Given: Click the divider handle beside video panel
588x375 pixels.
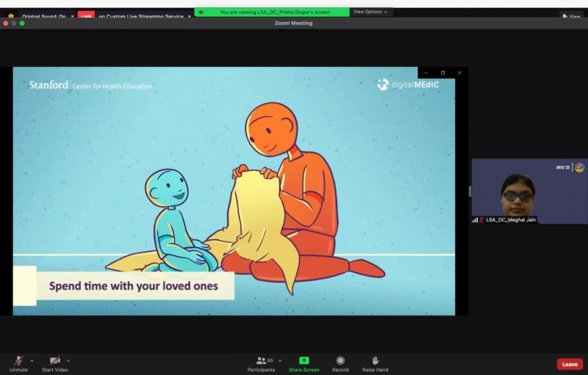Looking at the screenshot, I should [x=470, y=191].
